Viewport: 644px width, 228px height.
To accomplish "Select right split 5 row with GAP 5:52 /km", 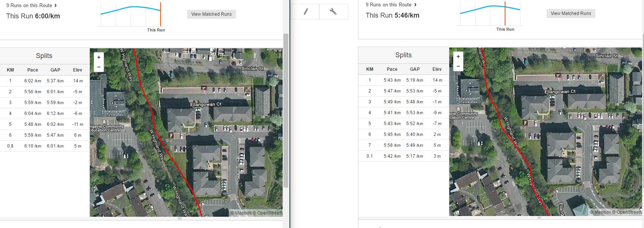I will click(x=403, y=124).
